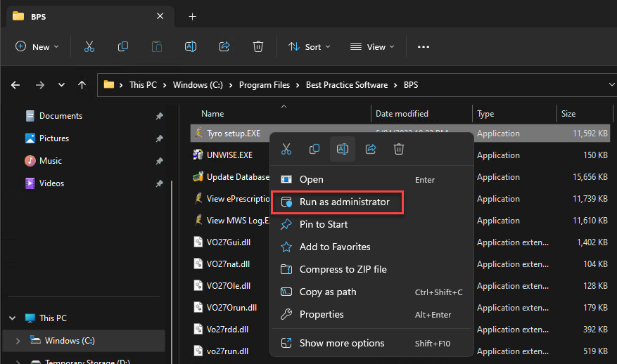Click the View ePrescription application icon
Viewport: 617px width, 364px height.
pos(198,198)
